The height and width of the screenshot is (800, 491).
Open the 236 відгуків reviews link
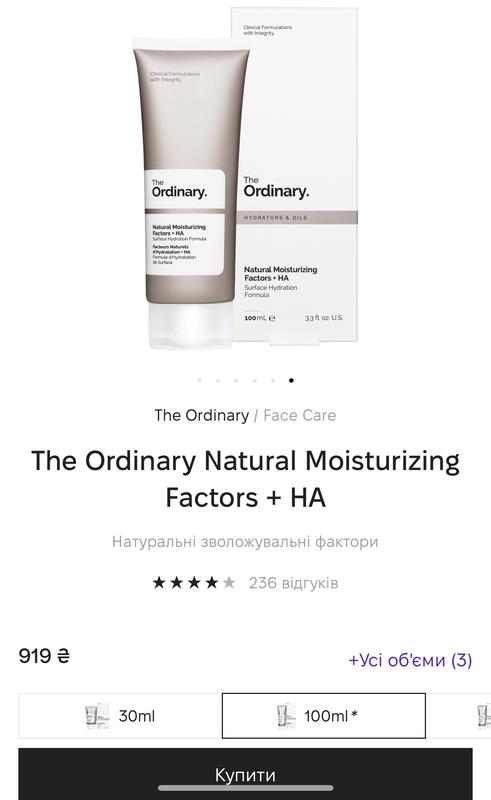[x=293, y=583]
